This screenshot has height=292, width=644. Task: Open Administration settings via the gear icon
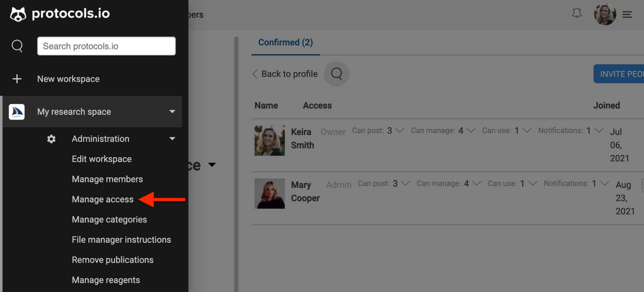pyautogui.click(x=51, y=139)
